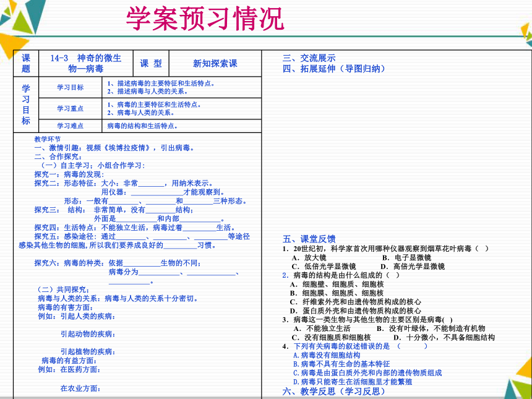The width and height of the screenshot is (532, 399).
Task: Choose option "C. 没有细胞质和细胞核"
Action: click(331, 338)
